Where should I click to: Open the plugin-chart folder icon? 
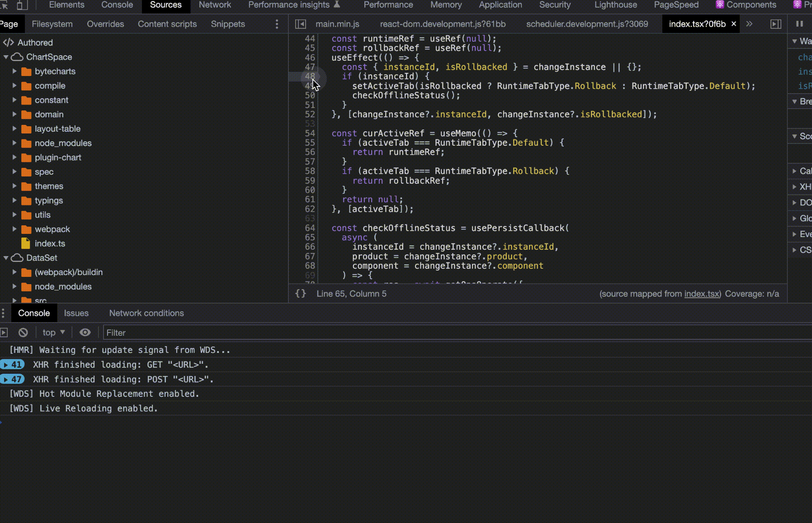point(27,157)
